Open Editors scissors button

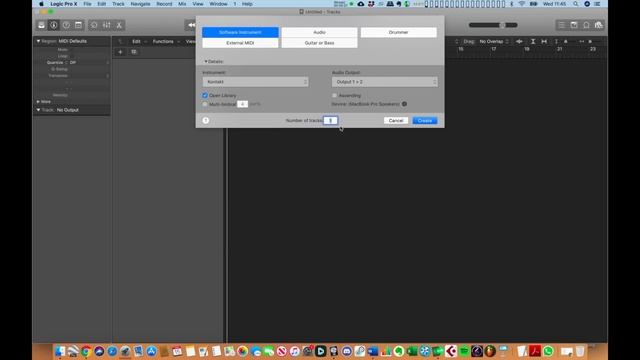pos(119,25)
